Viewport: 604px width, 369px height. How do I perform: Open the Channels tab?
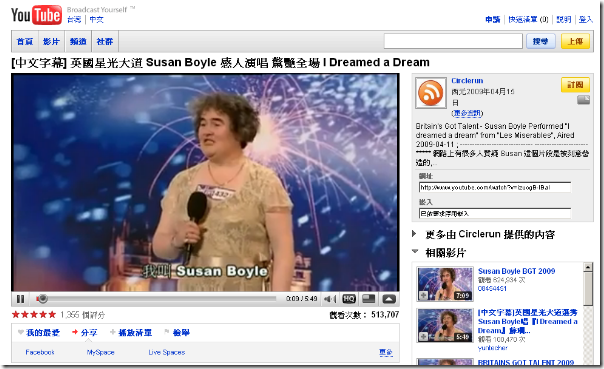pos(78,41)
